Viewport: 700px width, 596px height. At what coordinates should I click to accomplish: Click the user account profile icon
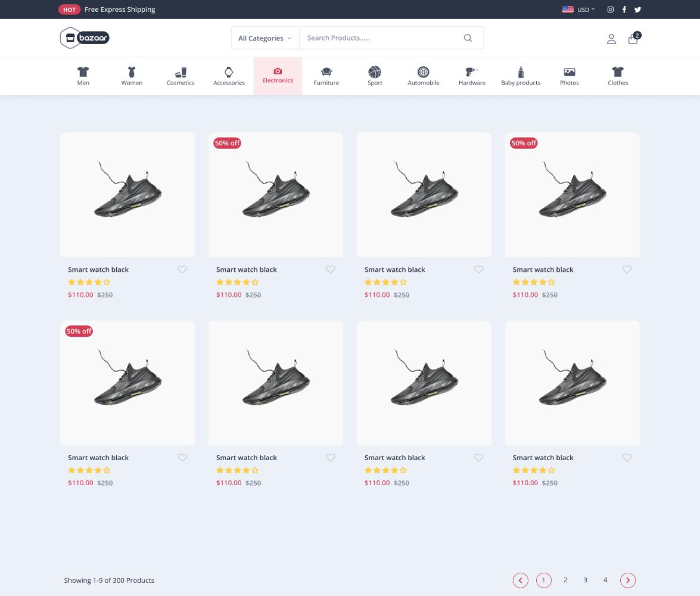(x=611, y=39)
